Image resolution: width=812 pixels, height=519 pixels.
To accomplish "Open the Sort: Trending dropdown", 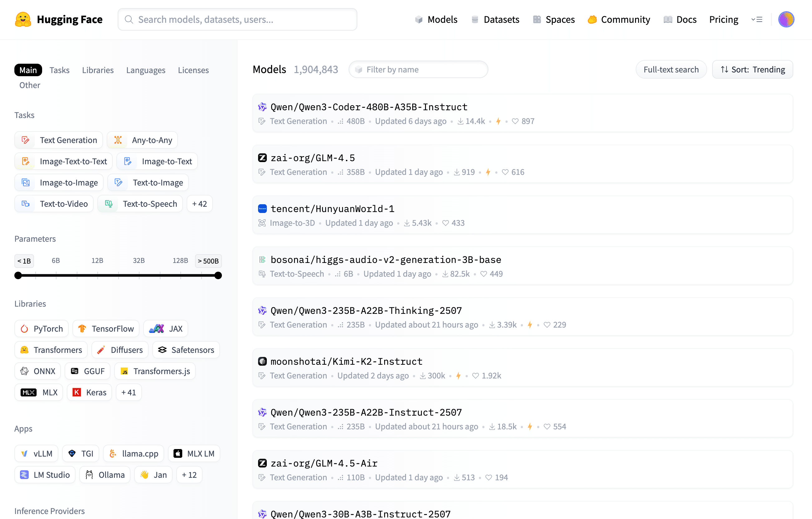I will tap(752, 70).
